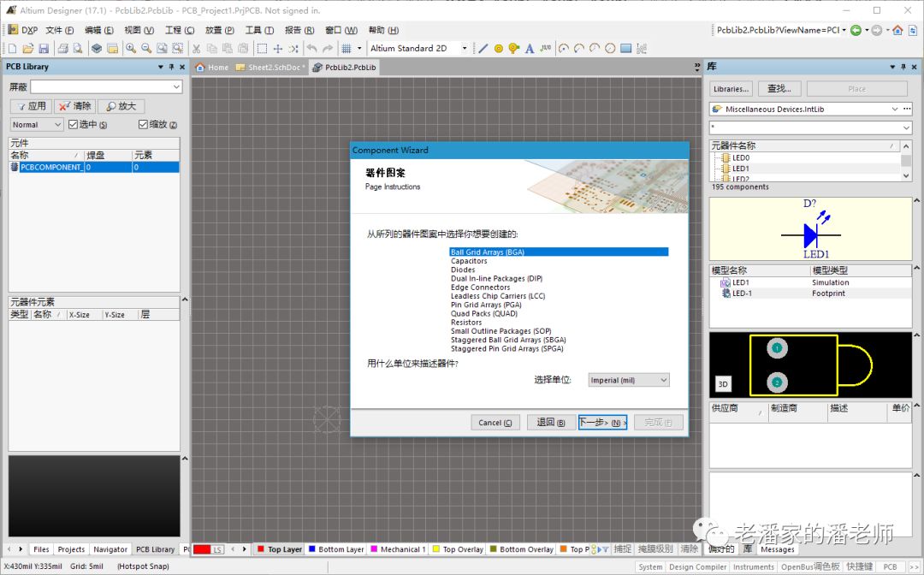Expand the Normal mode dropdown
Screen dimensions: 924x575
pyautogui.click(x=37, y=125)
